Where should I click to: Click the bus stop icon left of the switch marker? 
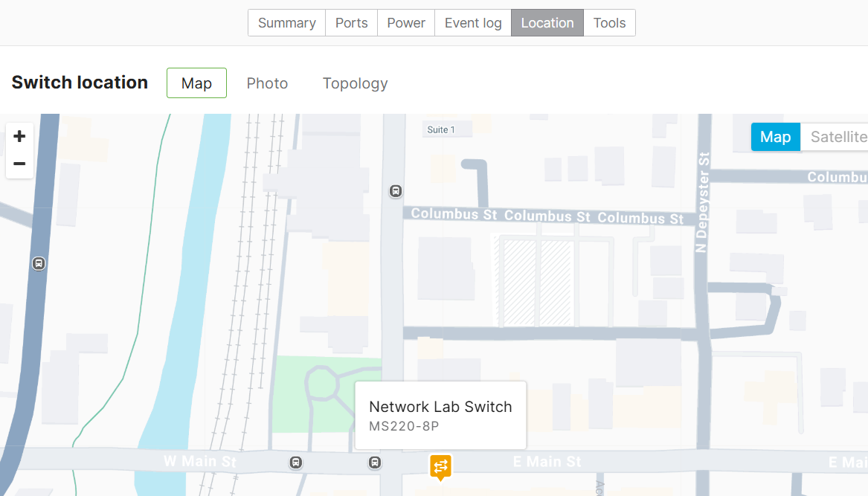click(375, 463)
